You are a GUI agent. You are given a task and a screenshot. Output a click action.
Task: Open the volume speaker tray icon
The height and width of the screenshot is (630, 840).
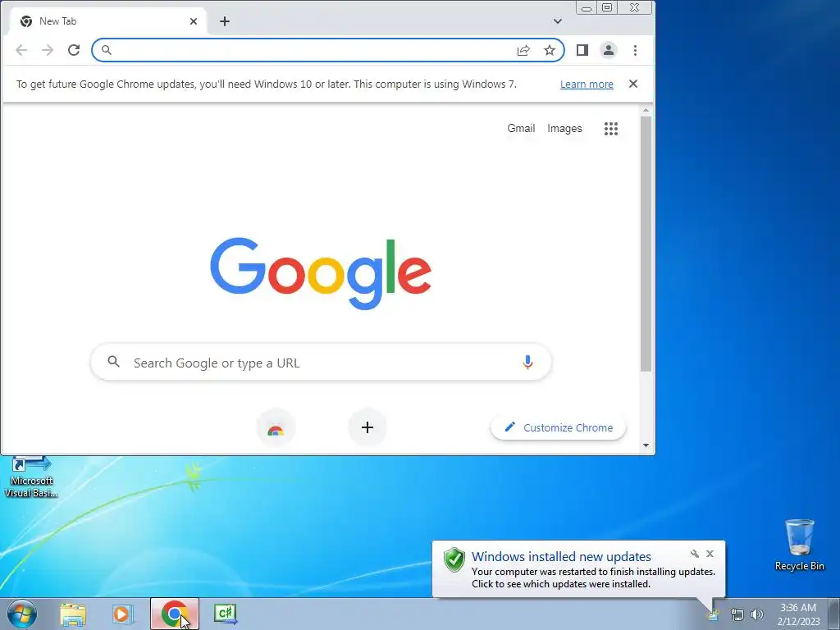click(x=757, y=614)
